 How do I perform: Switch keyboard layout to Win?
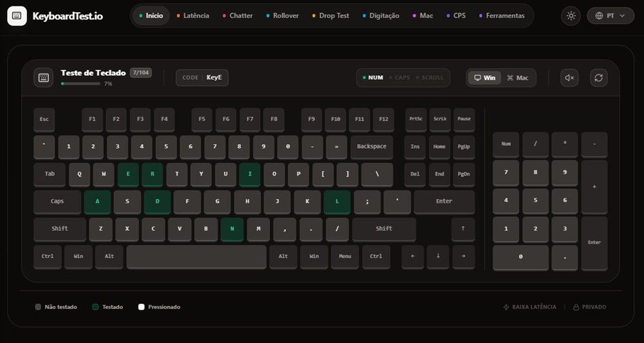[484, 78]
